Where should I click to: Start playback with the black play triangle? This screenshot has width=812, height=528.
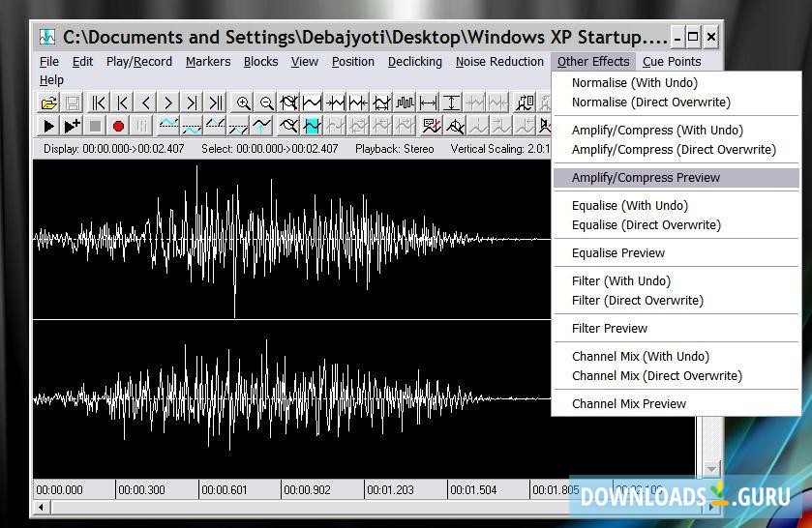point(48,126)
